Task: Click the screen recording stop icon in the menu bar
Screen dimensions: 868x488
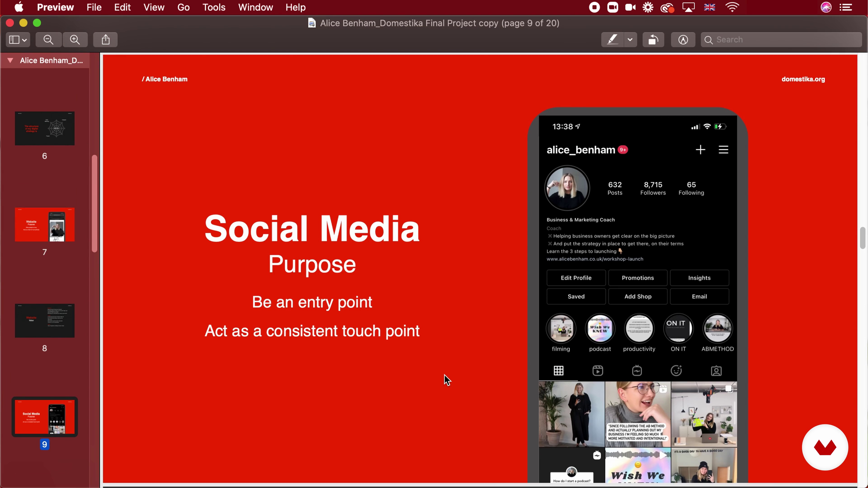Action: coord(594,7)
